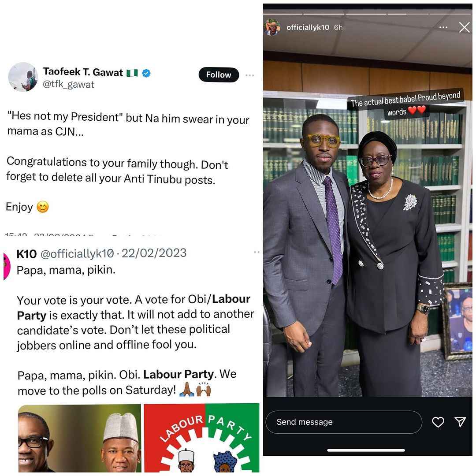476x476 pixels.
Task: Open the story options three-dot menu
Action: 443,27
